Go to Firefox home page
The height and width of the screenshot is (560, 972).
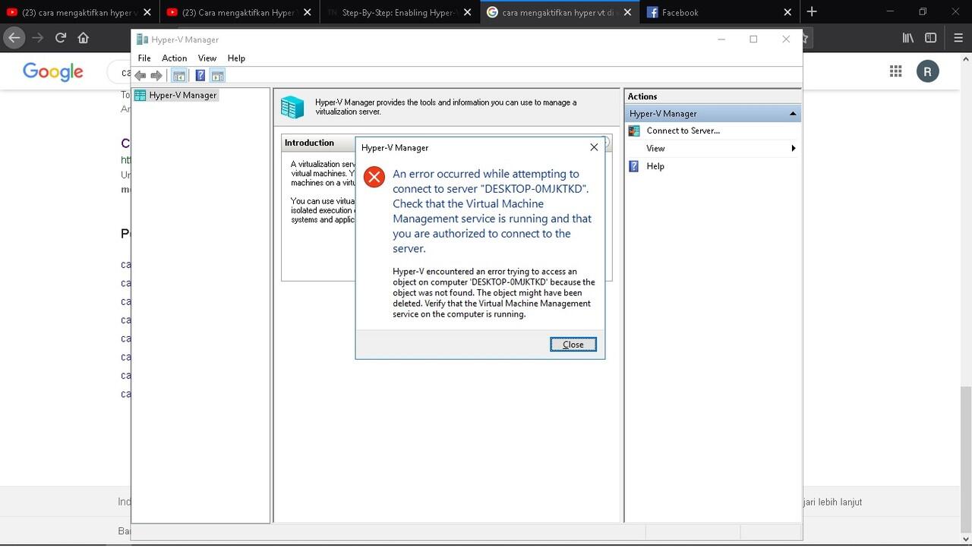pyautogui.click(x=84, y=37)
